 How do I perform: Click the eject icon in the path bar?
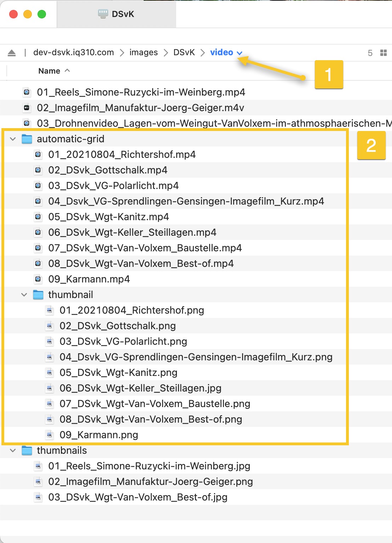pyautogui.click(x=12, y=53)
